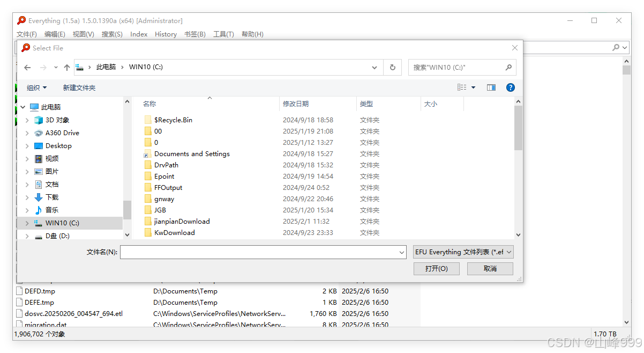The width and height of the screenshot is (644, 353).
Task: Click the Everything app logo in title bar
Action: tap(21, 20)
